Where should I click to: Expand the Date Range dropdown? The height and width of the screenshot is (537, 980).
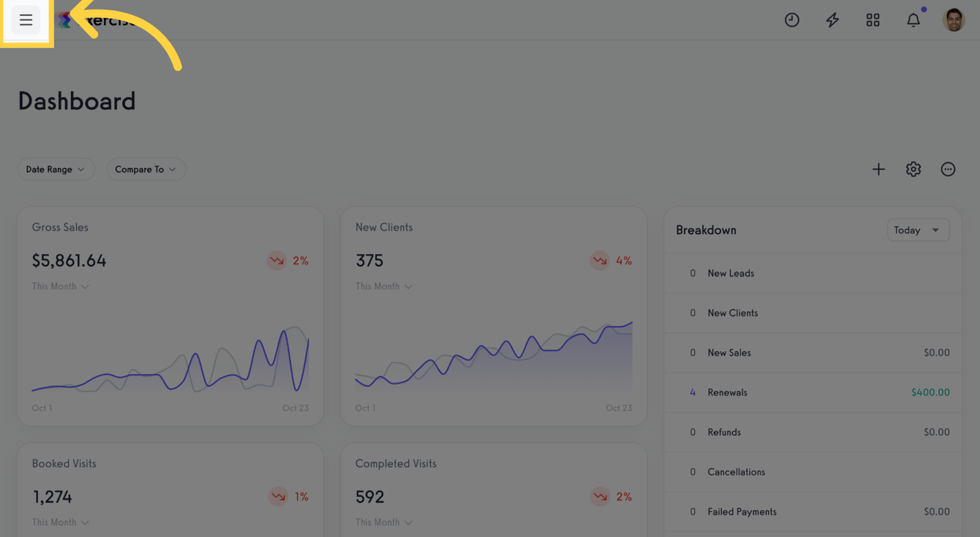(56, 169)
